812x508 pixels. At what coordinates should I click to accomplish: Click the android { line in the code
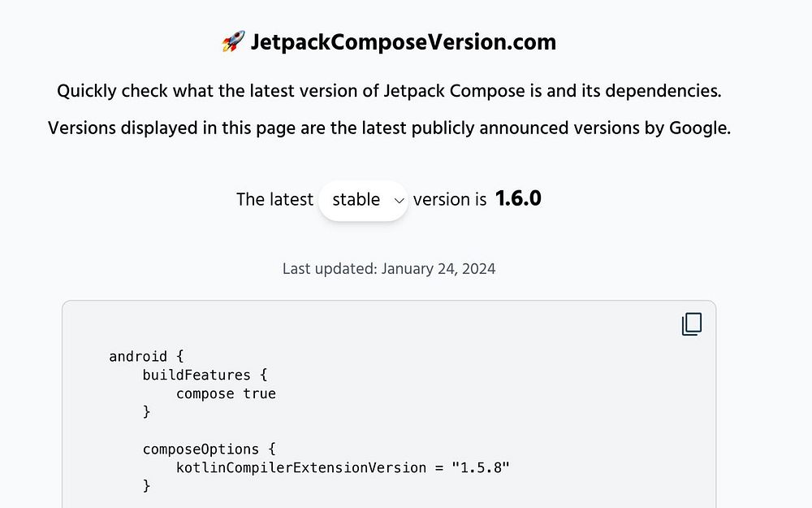coord(146,357)
